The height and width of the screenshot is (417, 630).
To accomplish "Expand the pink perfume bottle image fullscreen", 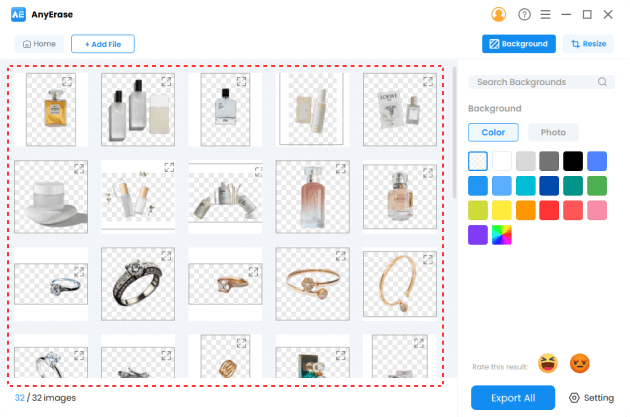I will [x=341, y=169].
